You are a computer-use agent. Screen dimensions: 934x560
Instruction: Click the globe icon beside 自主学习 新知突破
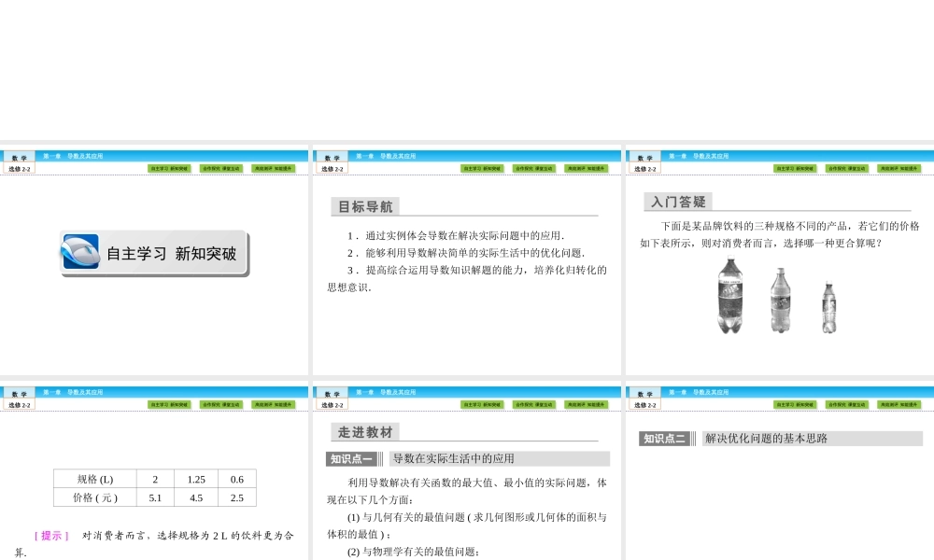point(82,252)
